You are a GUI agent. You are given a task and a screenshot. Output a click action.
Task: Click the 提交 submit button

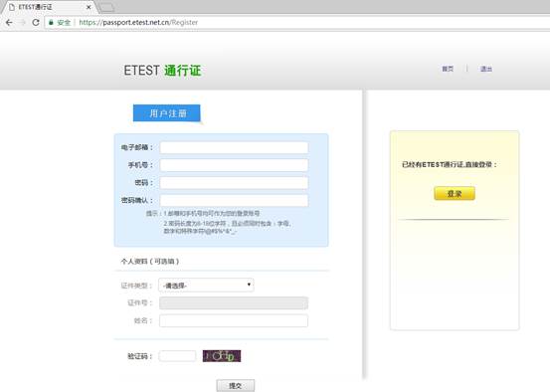pos(236,386)
